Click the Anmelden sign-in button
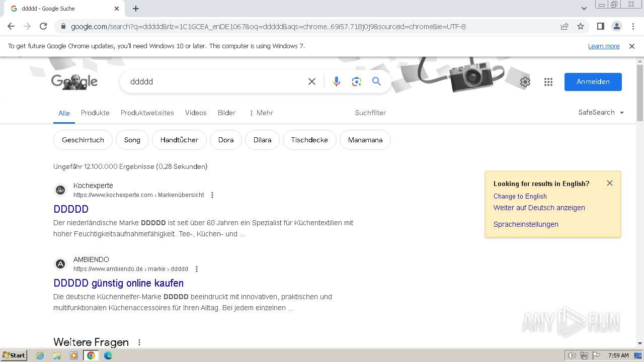The height and width of the screenshot is (362, 644). pyautogui.click(x=593, y=82)
